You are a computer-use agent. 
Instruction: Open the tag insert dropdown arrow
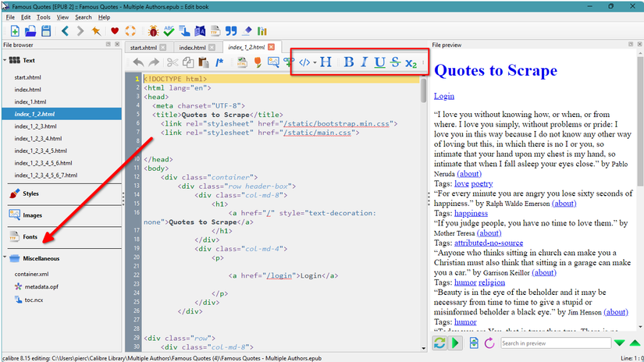[x=315, y=62]
